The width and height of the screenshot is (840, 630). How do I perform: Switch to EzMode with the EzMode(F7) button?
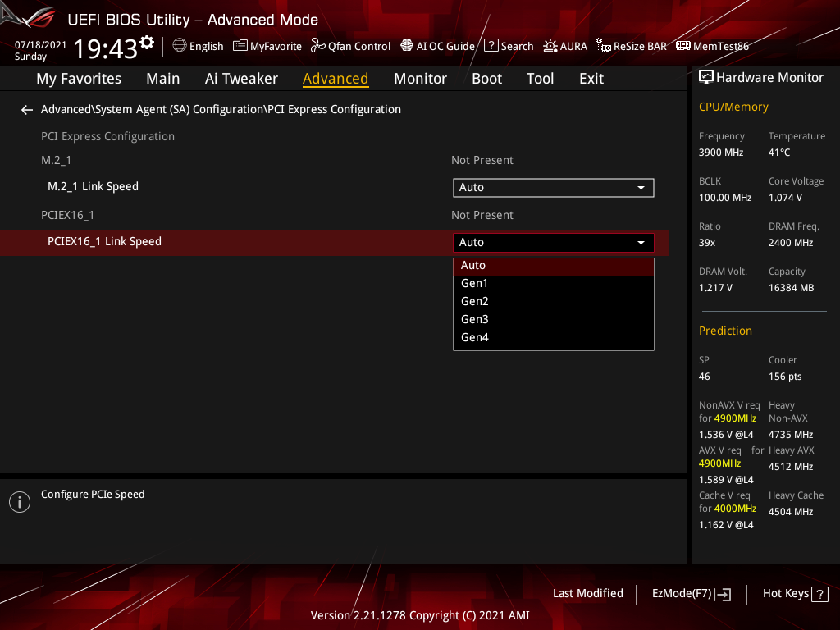691,593
